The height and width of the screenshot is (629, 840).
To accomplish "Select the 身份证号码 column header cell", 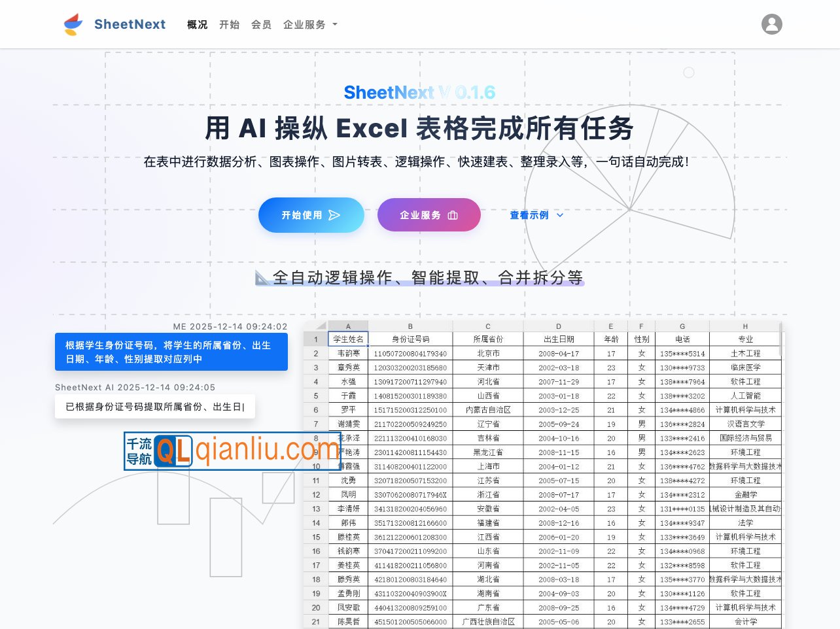I will point(410,339).
